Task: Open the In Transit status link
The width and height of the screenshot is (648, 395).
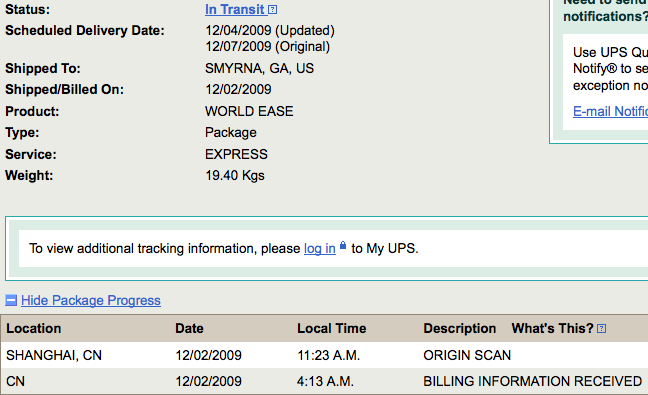Action: pos(234,9)
